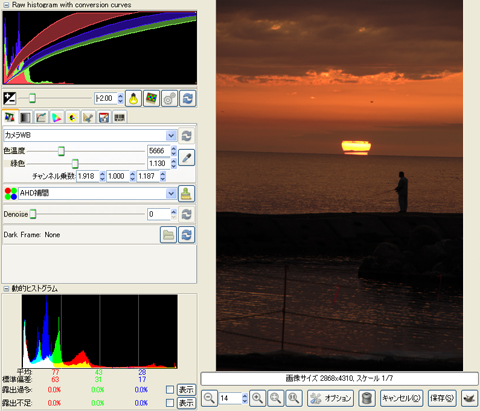Switch to the base curve tab

pyautogui.click(x=41, y=117)
